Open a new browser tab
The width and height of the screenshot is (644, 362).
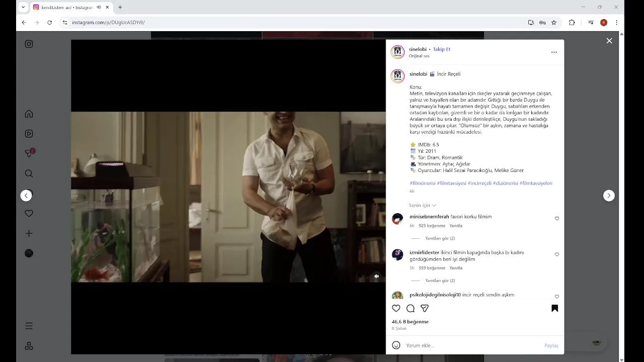(x=120, y=7)
